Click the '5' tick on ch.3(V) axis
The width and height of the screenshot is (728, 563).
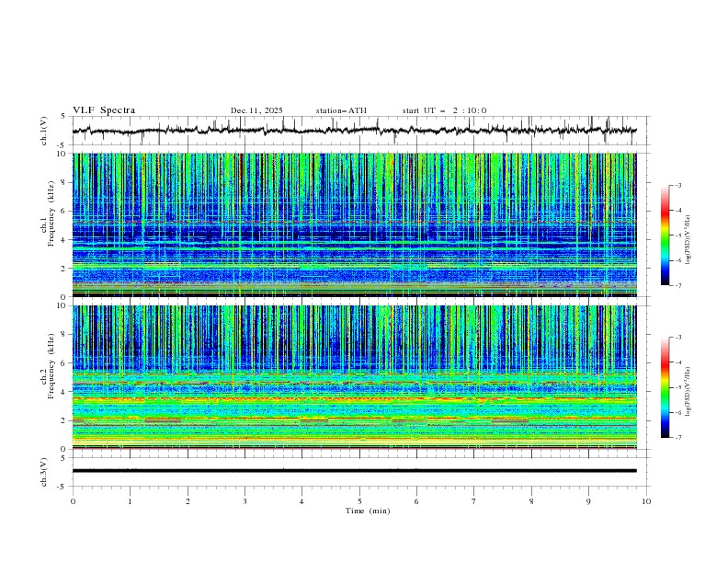pyautogui.click(x=63, y=457)
